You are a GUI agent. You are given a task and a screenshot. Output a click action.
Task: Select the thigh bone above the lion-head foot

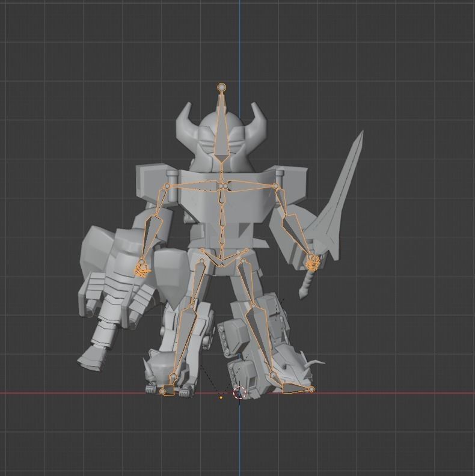(x=198, y=282)
